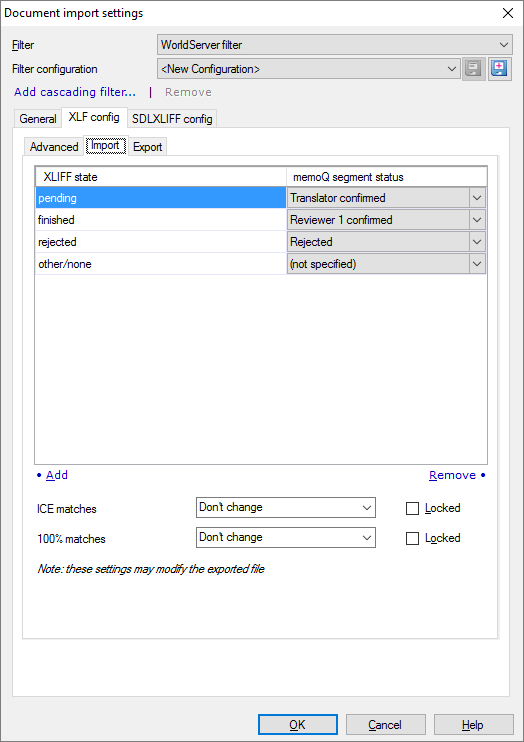Switch to the General tab
Screen dimensions: 524x742
point(38,118)
